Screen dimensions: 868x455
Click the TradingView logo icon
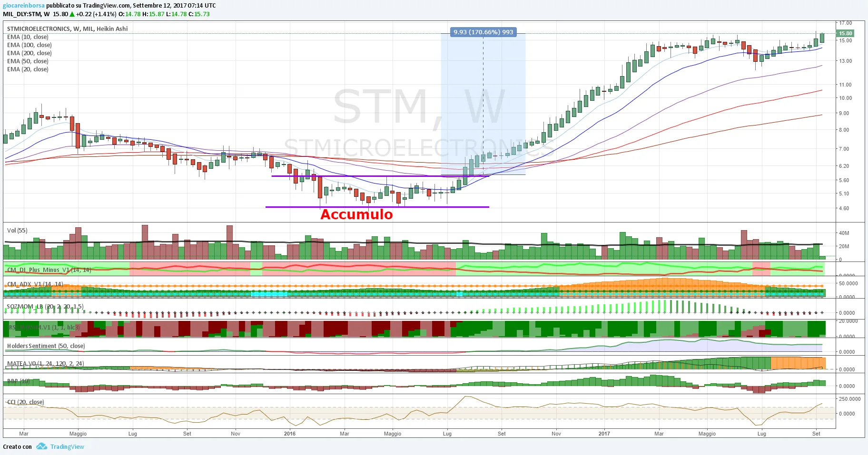pyautogui.click(x=42, y=446)
